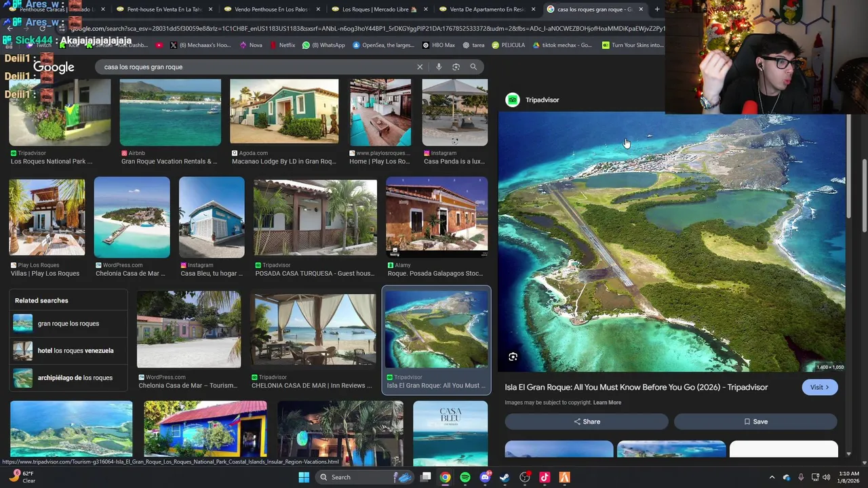This screenshot has height=488, width=868.
Task: Open Spotify from the taskbar
Action: 465,477
